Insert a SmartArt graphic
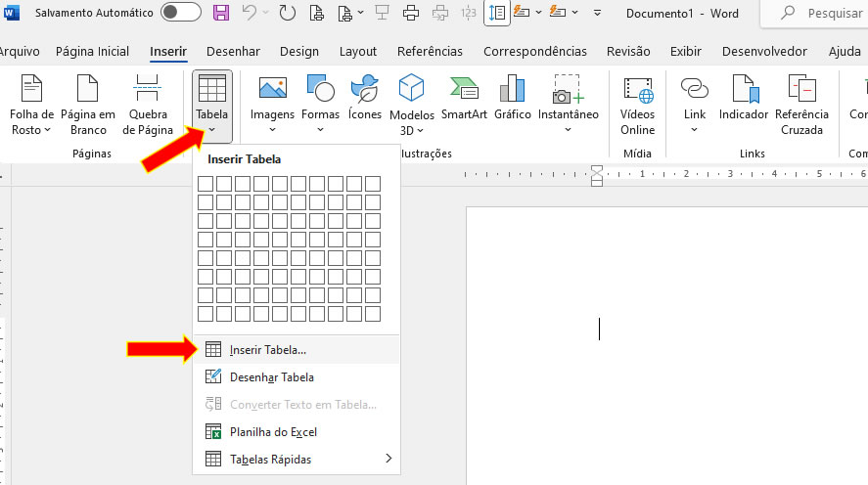 [x=464, y=99]
